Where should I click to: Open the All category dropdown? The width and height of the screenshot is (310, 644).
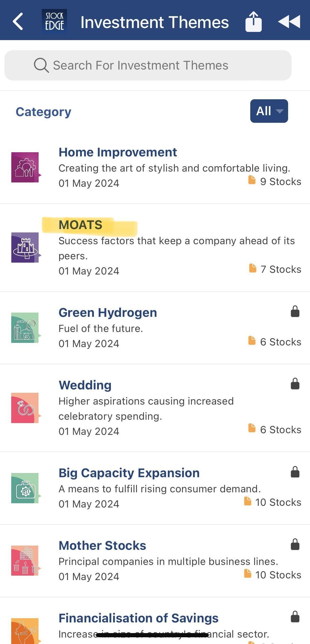point(269,111)
